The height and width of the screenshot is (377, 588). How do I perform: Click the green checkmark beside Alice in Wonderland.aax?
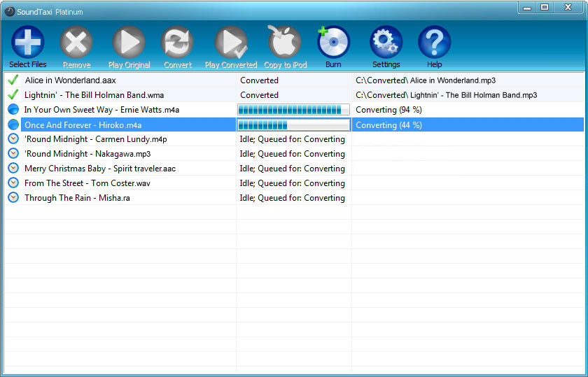[x=13, y=80]
